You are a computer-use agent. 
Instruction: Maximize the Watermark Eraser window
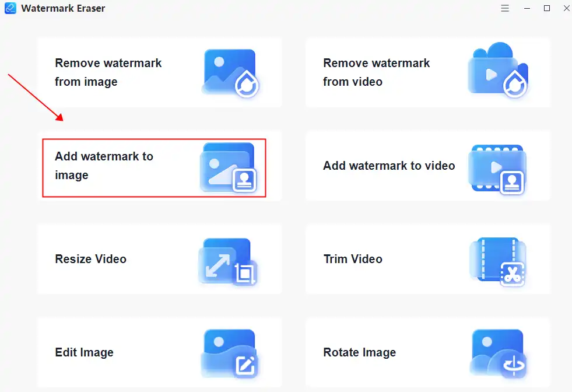pos(547,8)
